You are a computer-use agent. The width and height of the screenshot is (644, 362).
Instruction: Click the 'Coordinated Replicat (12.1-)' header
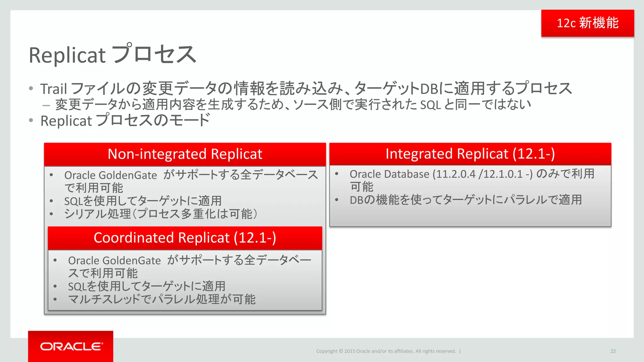click(185, 238)
